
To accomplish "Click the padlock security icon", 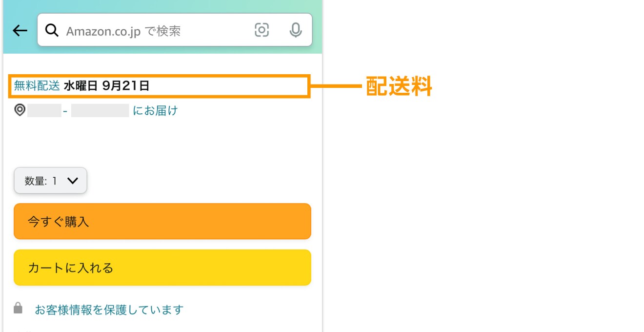I will tap(19, 309).
